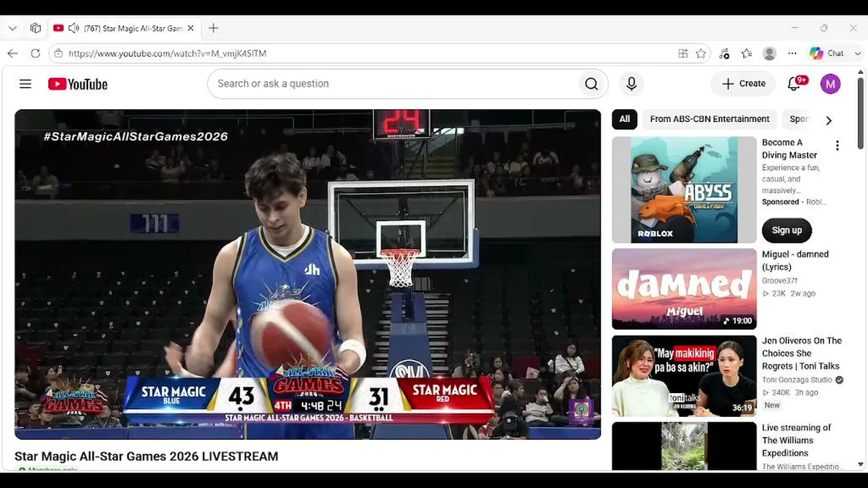
Task: Open Live streaming of The Williams Expeditions title
Action: point(796,441)
